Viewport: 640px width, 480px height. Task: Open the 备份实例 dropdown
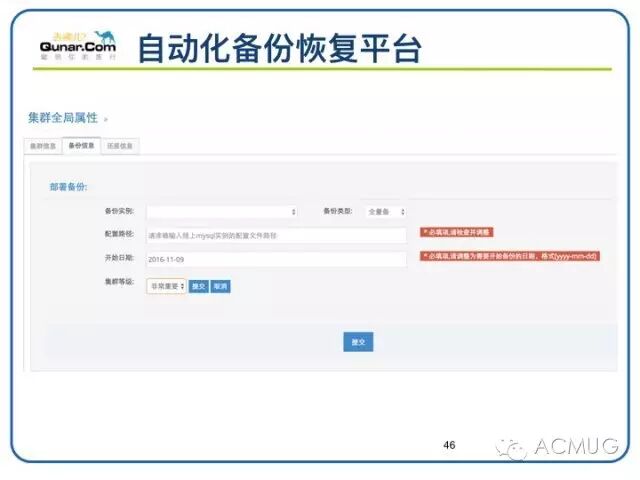tap(222, 211)
